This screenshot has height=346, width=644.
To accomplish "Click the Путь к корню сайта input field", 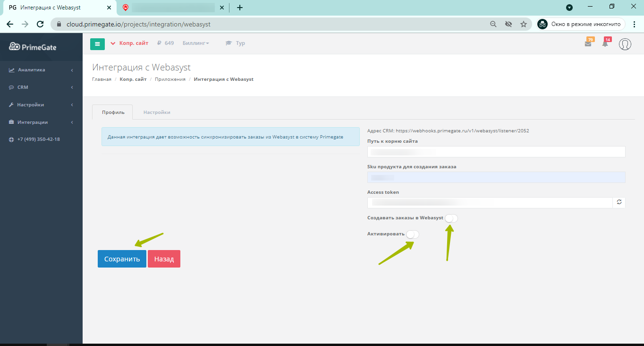I will coord(496,151).
